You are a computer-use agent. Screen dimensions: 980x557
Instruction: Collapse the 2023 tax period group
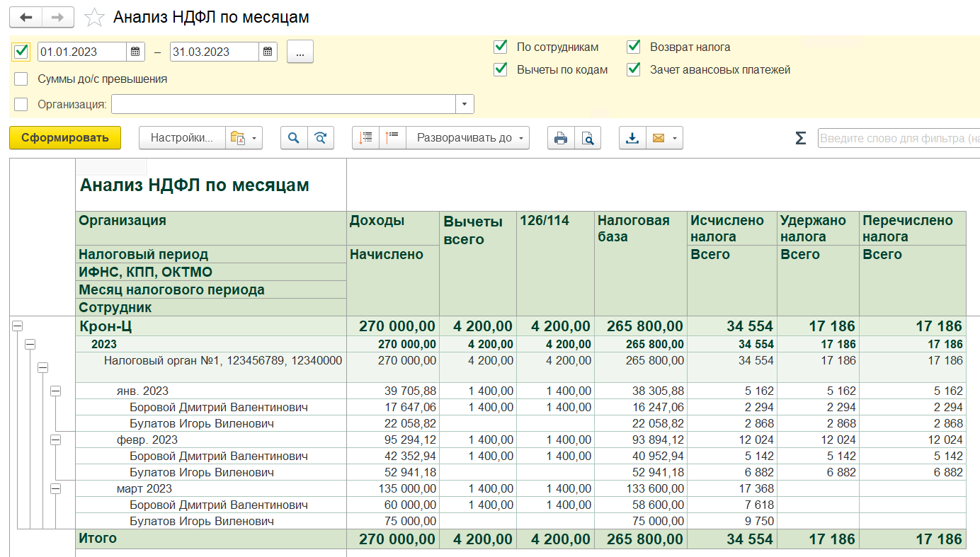[30, 344]
